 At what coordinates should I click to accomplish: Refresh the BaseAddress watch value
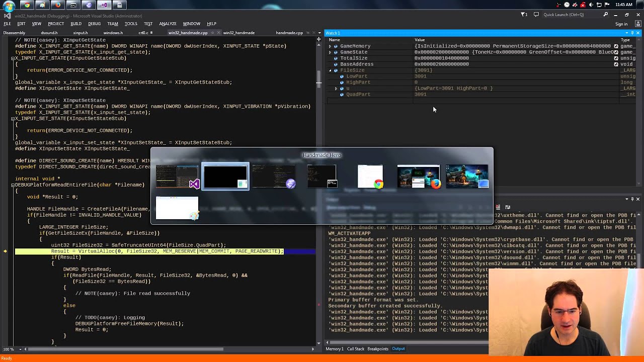[616, 64]
